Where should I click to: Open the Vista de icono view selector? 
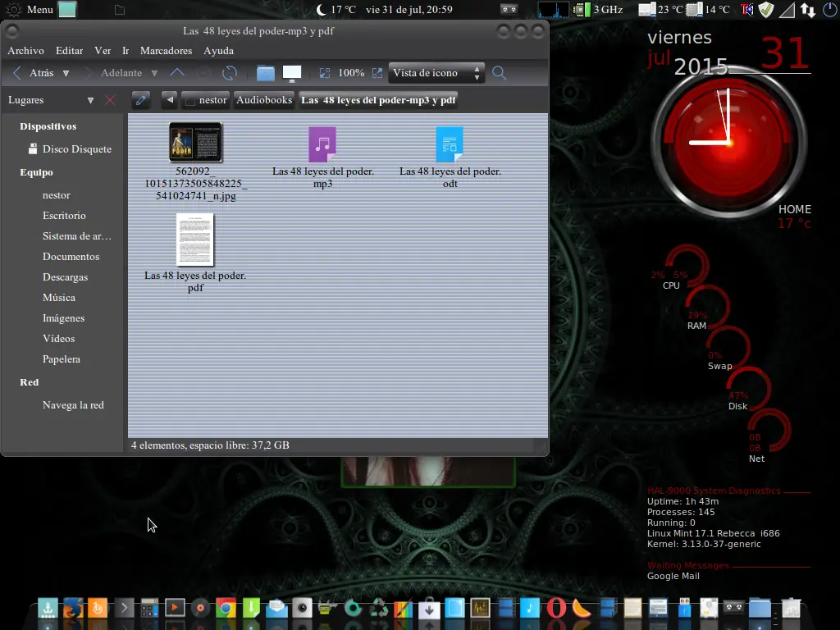436,73
